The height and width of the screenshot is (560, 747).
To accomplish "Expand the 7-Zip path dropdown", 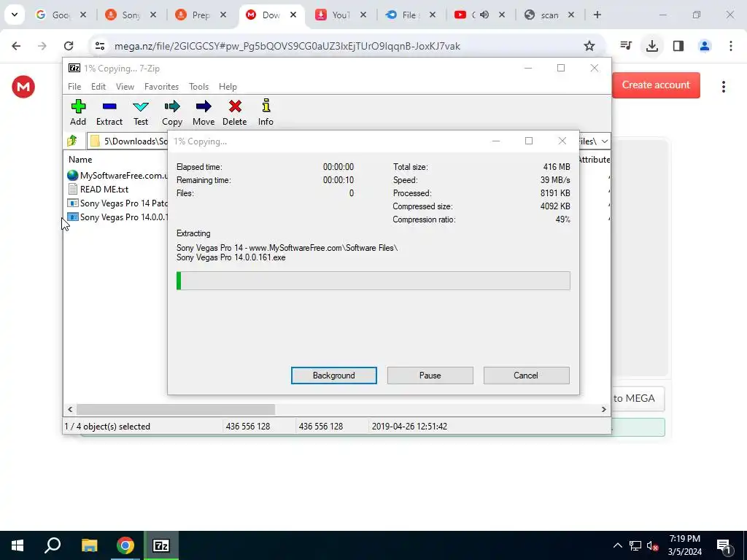I will [604, 141].
